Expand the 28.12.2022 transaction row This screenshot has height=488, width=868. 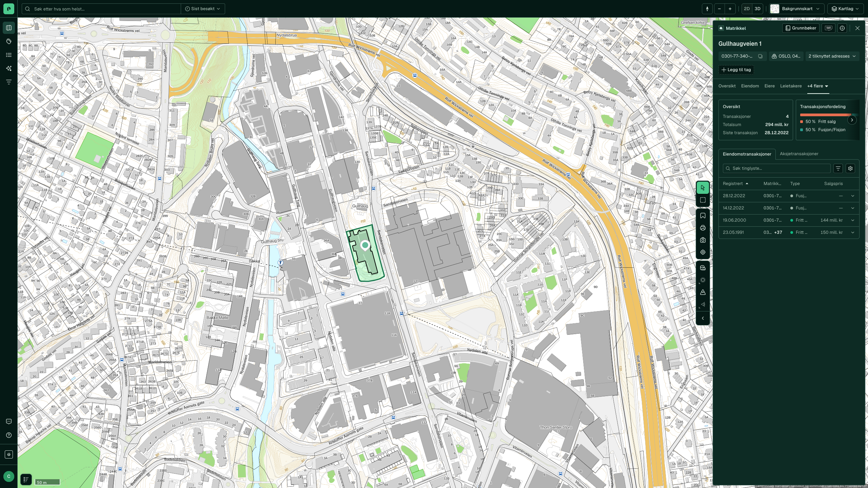[853, 196]
